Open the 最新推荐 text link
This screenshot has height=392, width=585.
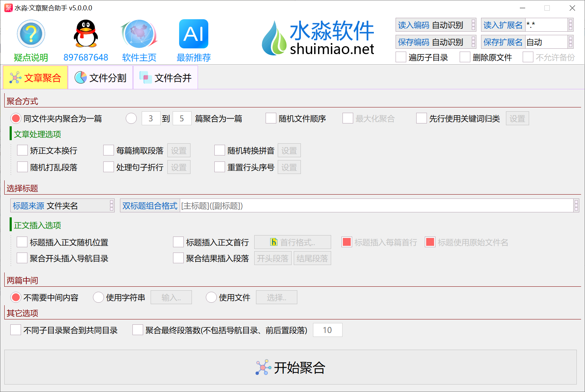(x=194, y=58)
